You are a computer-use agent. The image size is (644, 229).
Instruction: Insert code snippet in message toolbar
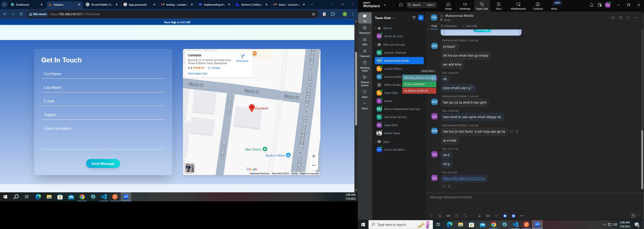pos(496,216)
